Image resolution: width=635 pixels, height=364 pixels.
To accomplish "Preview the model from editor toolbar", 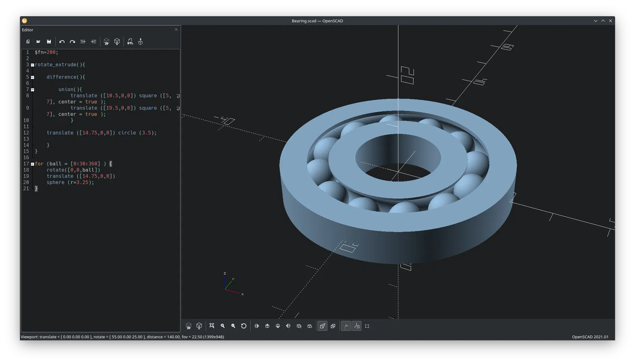I will 106,42.
